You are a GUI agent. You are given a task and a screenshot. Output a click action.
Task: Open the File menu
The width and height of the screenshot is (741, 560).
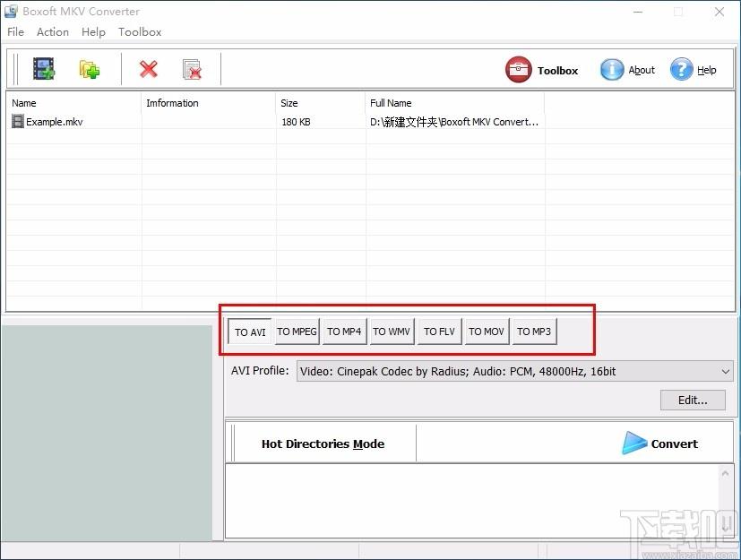(x=16, y=32)
